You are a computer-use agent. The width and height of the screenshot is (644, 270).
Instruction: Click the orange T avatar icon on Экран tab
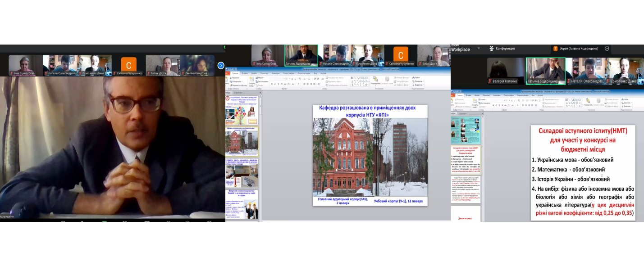[x=555, y=49]
